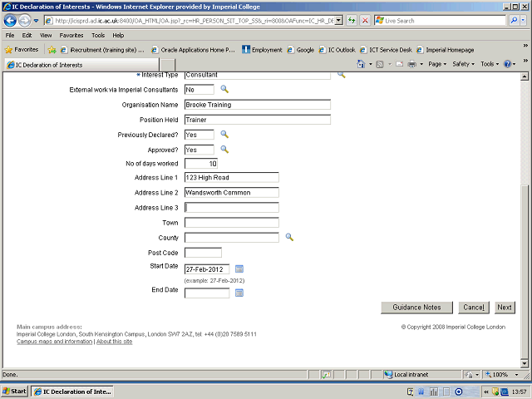Screen dimensions: 532x399
Task: Open the Tools menu in menu bar
Action: point(98,36)
